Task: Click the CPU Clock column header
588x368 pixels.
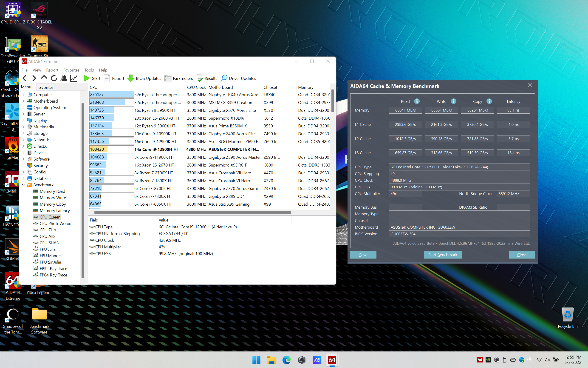Action: pyautogui.click(x=196, y=87)
